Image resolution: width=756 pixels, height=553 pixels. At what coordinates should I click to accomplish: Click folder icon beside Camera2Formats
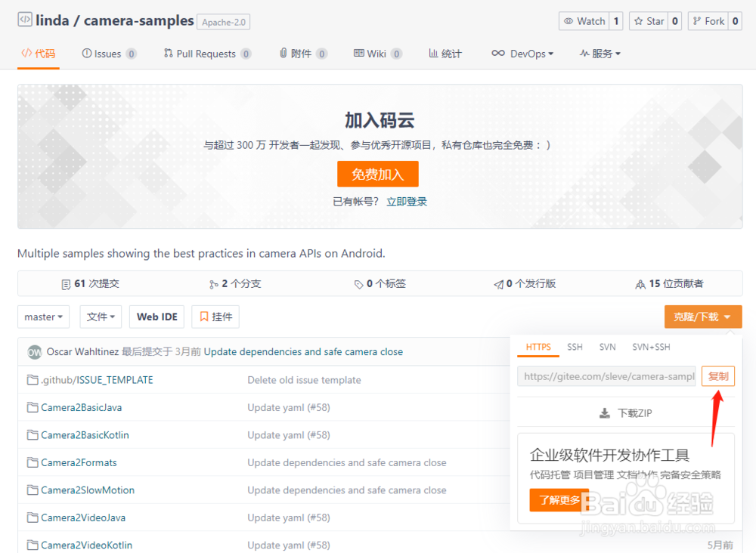click(x=33, y=462)
